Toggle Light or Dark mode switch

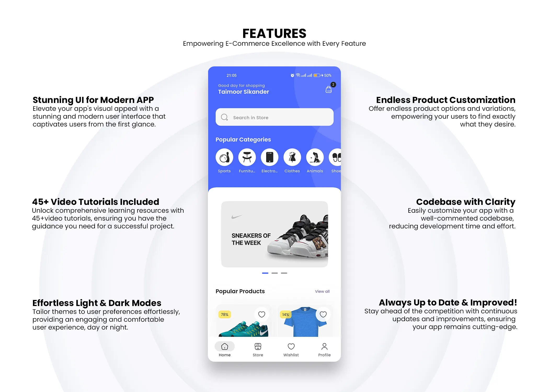[323, 369]
